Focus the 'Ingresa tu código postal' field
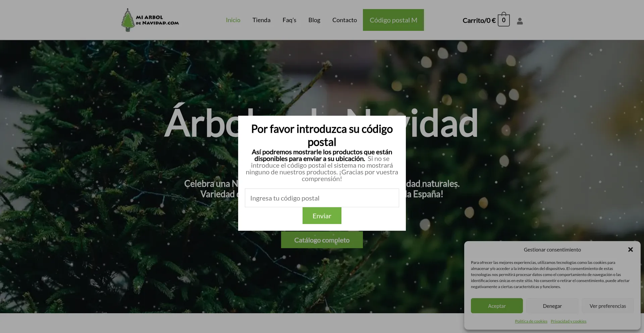 click(322, 198)
